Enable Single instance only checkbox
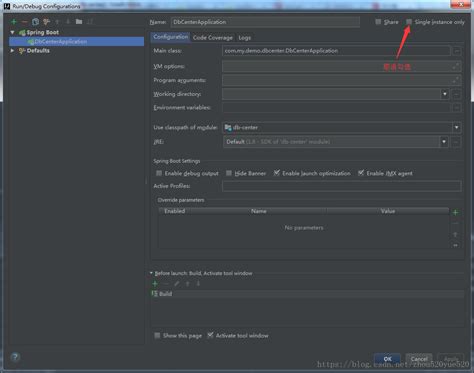Image resolution: width=474 pixels, height=373 pixels. 409,22
